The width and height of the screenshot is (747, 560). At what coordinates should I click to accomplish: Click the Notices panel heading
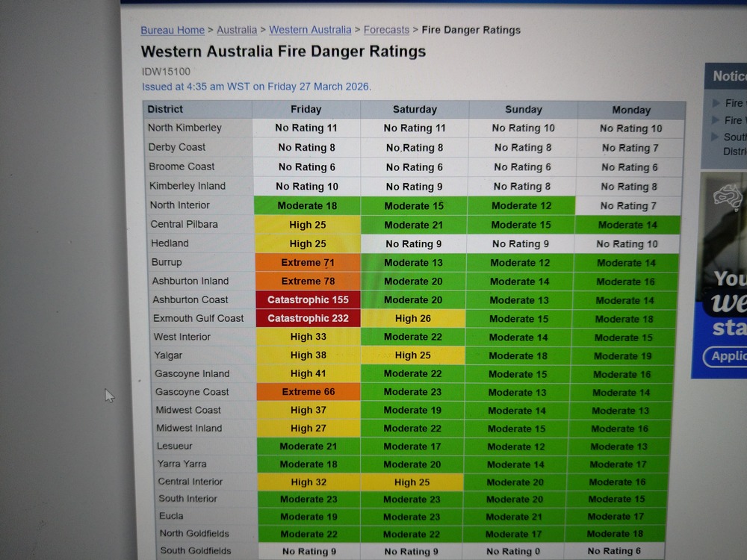coord(728,76)
